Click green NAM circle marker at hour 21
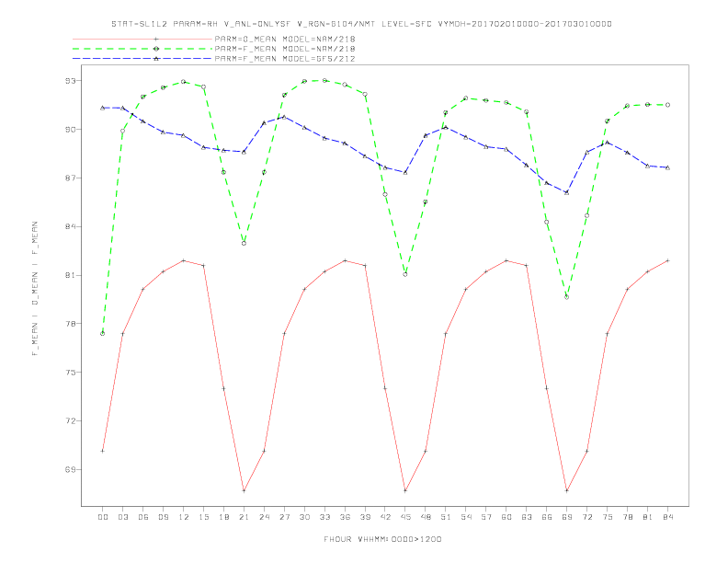This screenshot has width=728, height=563. click(244, 244)
